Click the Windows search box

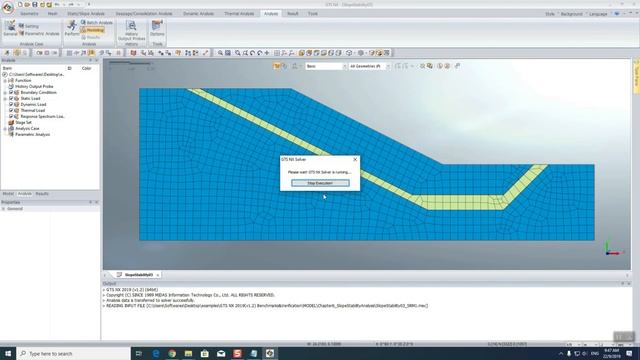[x=73, y=353]
